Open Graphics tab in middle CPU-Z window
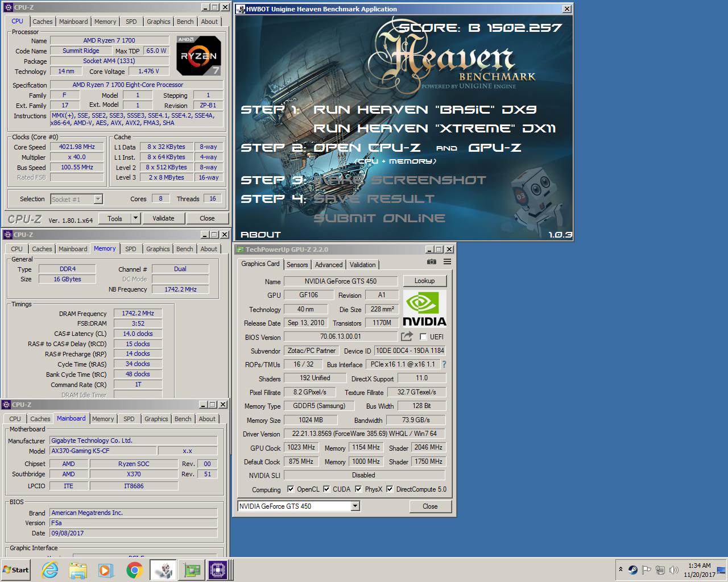The image size is (728, 582). tap(158, 249)
